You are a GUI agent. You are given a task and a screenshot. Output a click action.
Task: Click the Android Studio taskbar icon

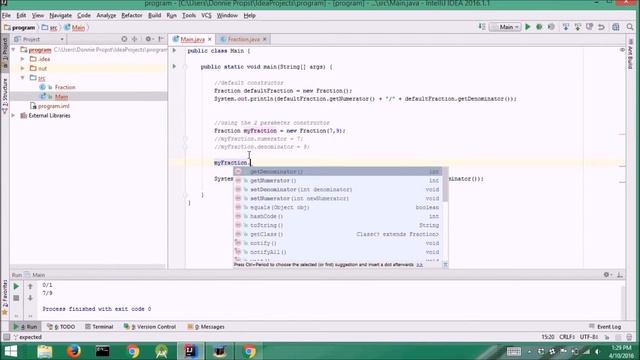161,351
